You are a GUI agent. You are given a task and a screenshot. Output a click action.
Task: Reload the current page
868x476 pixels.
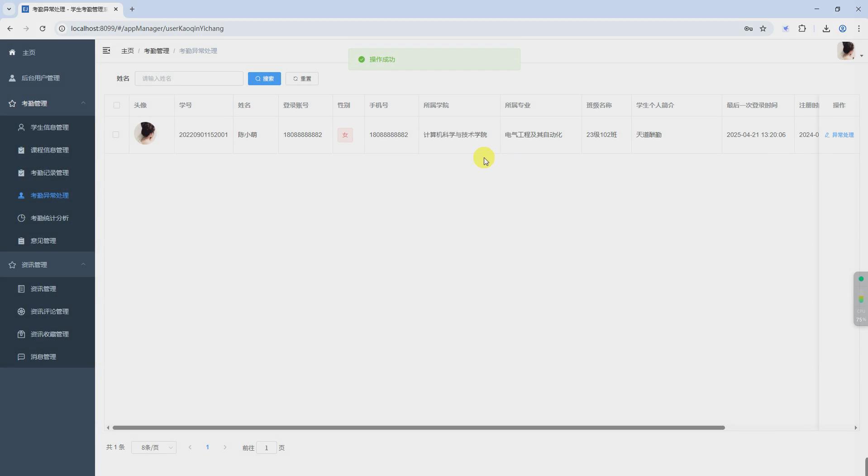(43, 29)
